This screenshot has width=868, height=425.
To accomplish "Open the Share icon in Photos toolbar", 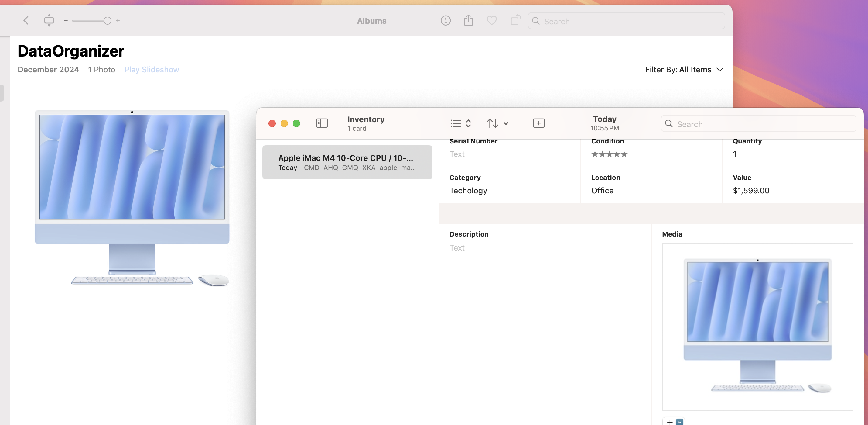I will pos(468,21).
